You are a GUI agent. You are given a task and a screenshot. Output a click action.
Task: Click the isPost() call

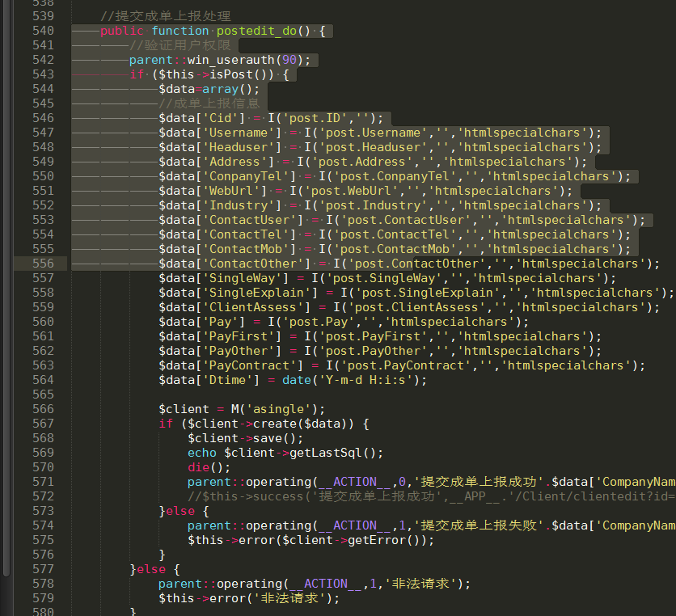242,74
